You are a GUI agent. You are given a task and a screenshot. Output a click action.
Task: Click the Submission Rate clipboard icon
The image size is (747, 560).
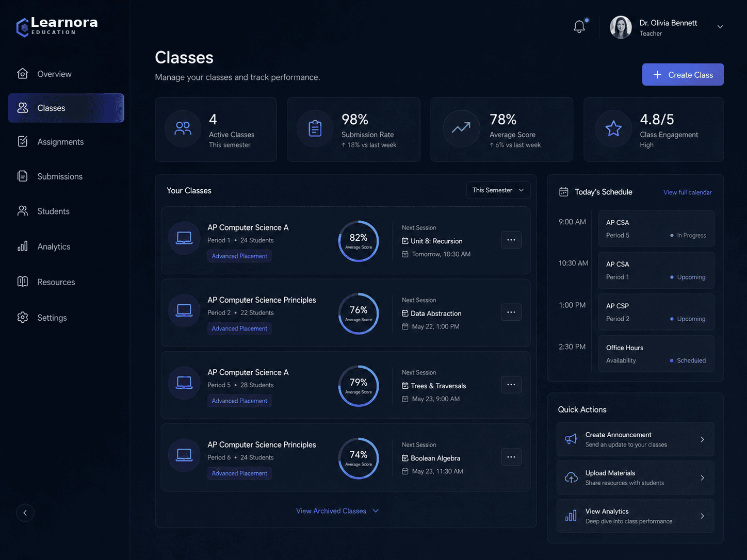click(x=315, y=129)
